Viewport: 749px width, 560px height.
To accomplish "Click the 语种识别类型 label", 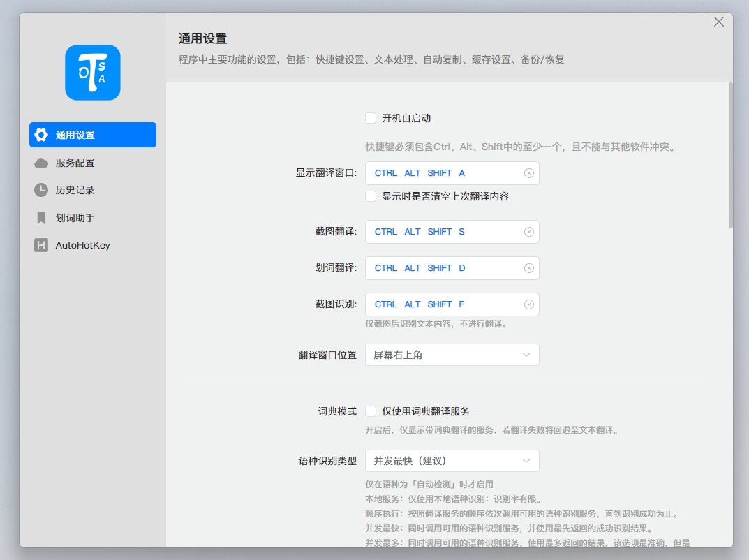I will coord(327,461).
